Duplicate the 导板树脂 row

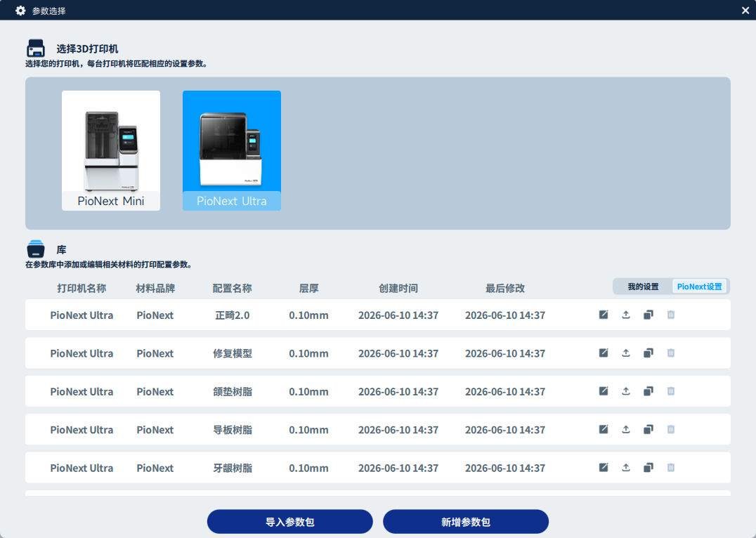tap(649, 429)
